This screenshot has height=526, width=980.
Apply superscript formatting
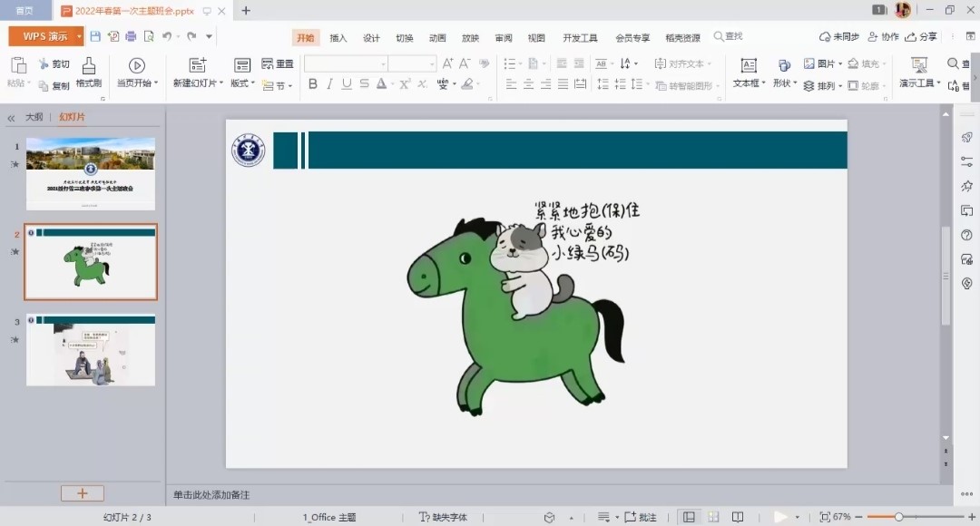pos(405,83)
